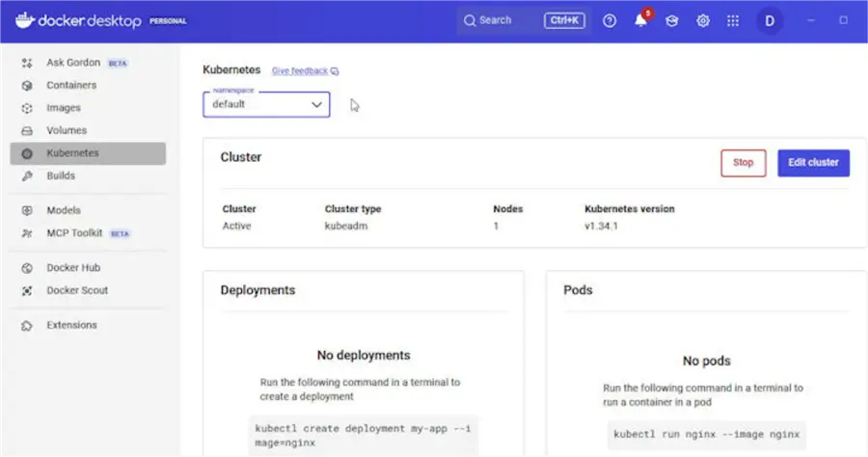This screenshot has width=868, height=457.
Task: Click the Kubernetes version column header
Action: click(630, 208)
